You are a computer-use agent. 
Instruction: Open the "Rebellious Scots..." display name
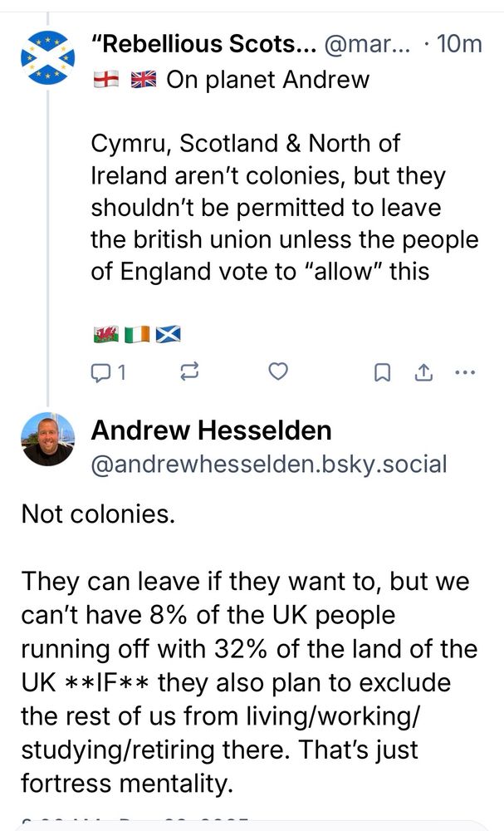coord(203,44)
